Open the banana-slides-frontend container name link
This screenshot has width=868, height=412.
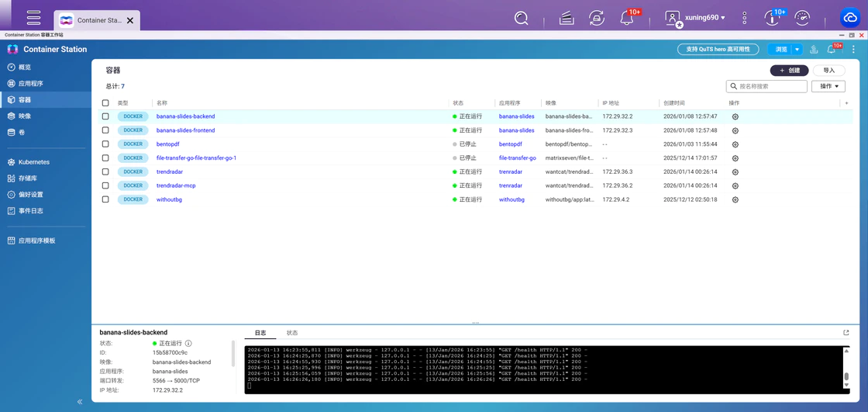click(x=185, y=130)
